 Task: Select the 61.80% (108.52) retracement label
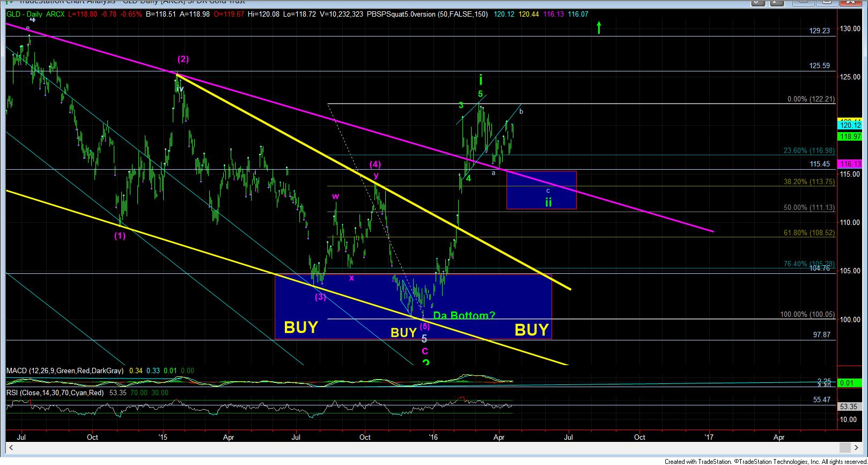pyautogui.click(x=809, y=233)
